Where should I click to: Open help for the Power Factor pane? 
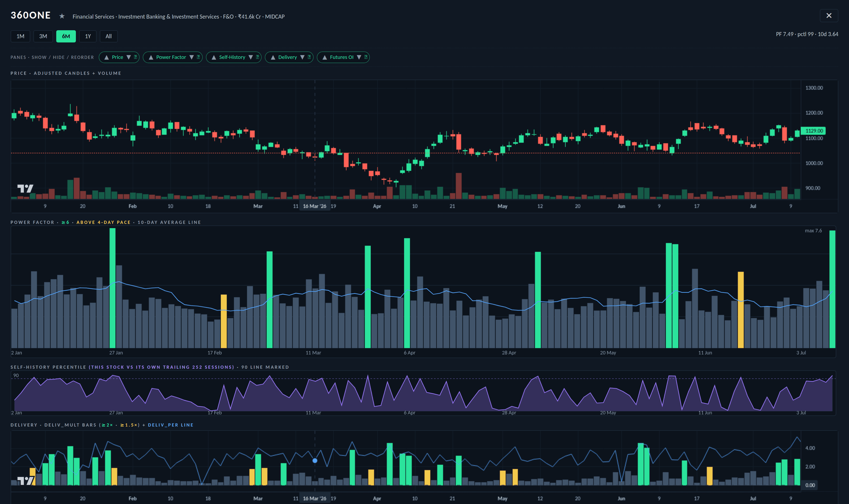[198, 57]
